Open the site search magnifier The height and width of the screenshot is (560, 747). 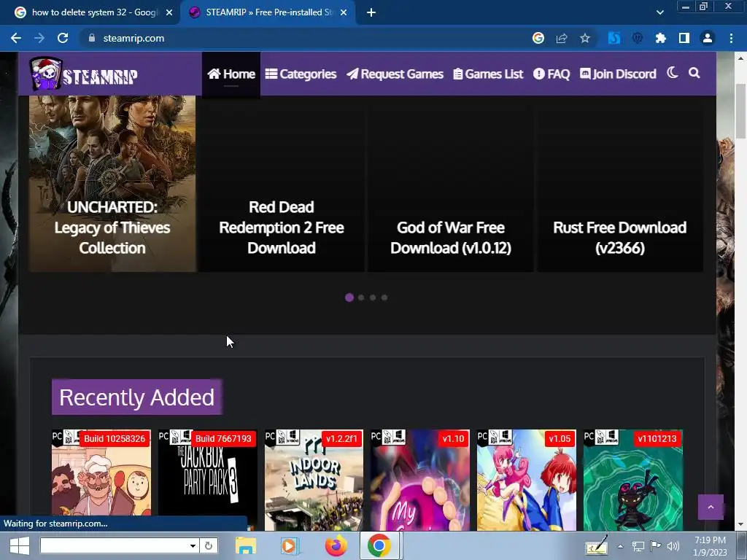[x=694, y=73]
